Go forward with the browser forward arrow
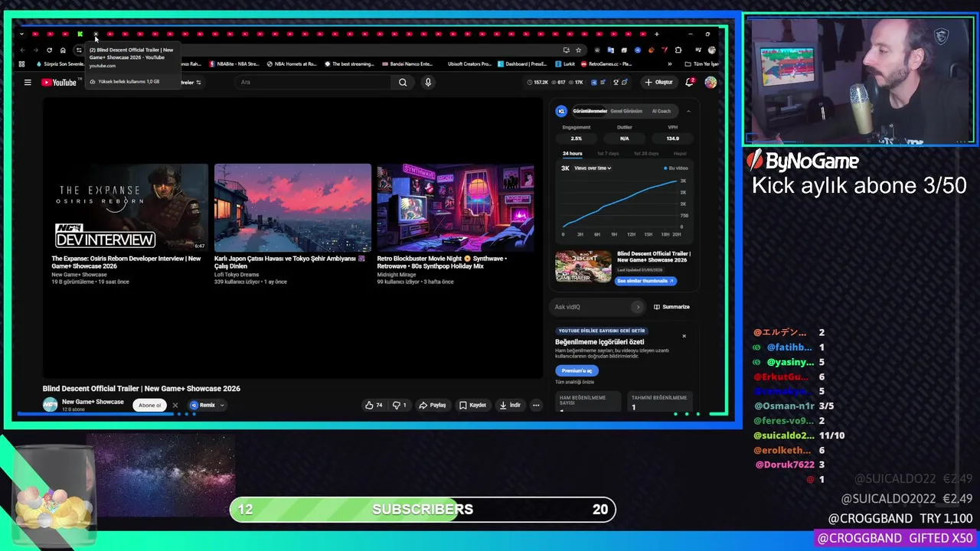 tap(35, 50)
